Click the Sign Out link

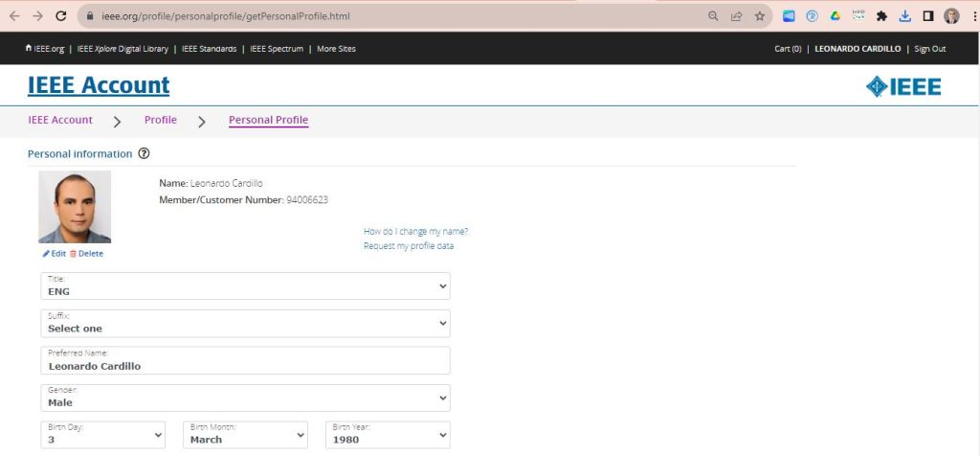[929, 49]
